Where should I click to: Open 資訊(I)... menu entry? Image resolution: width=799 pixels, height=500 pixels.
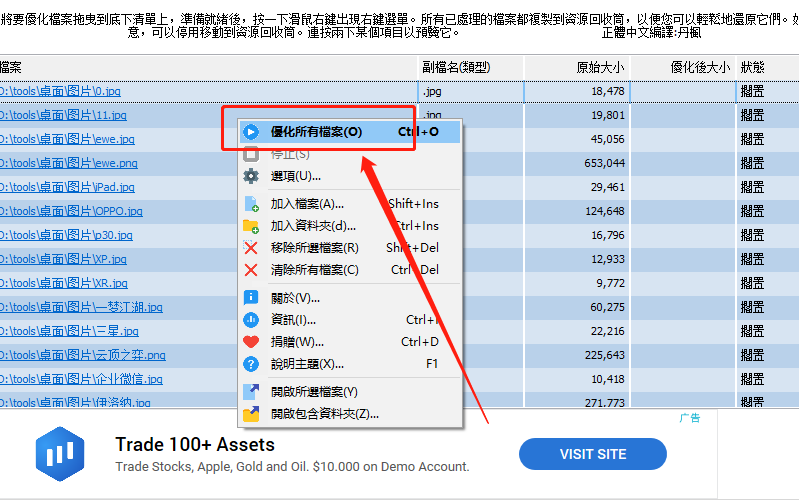click(x=350, y=320)
